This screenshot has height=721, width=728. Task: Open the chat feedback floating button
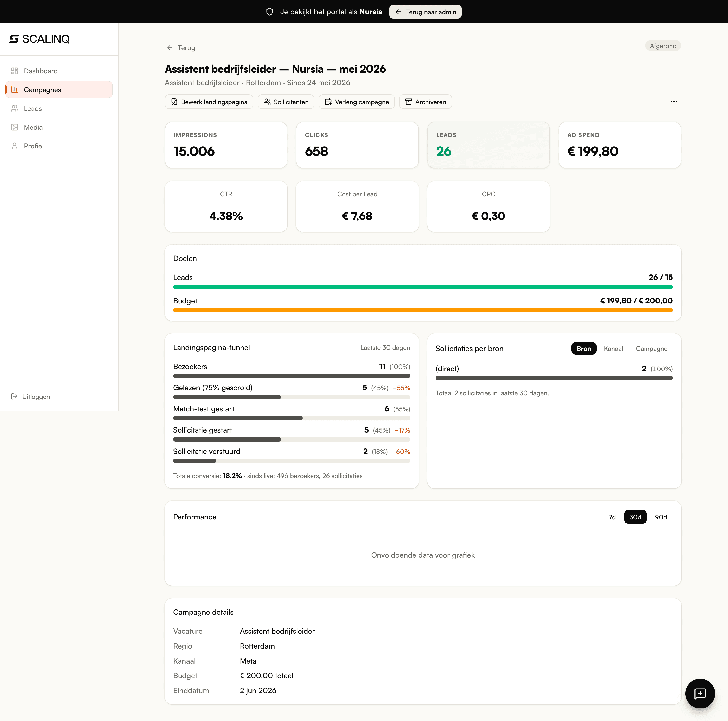tap(700, 694)
